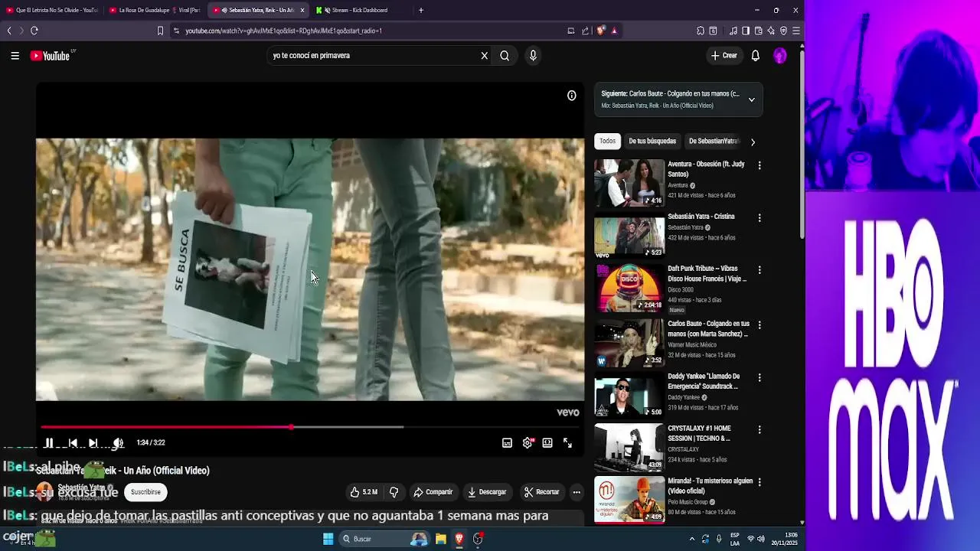Open options for Daddy Yankee video
Image resolution: width=980 pixels, height=551 pixels.
759,377
